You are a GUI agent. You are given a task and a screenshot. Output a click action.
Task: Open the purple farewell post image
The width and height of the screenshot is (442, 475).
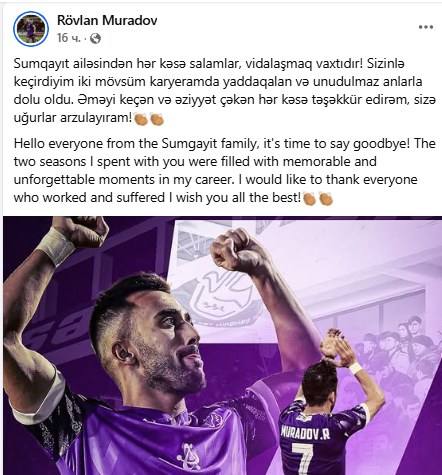point(222,345)
